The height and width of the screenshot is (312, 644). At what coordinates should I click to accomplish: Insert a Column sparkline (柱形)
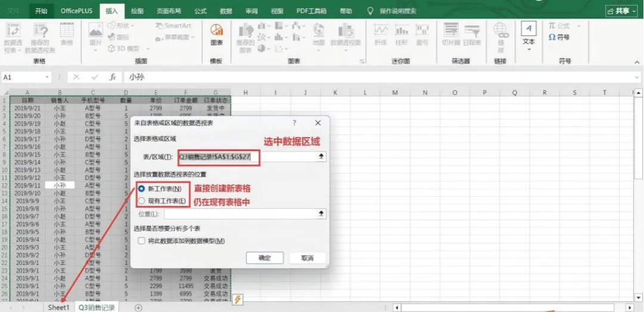click(401, 35)
